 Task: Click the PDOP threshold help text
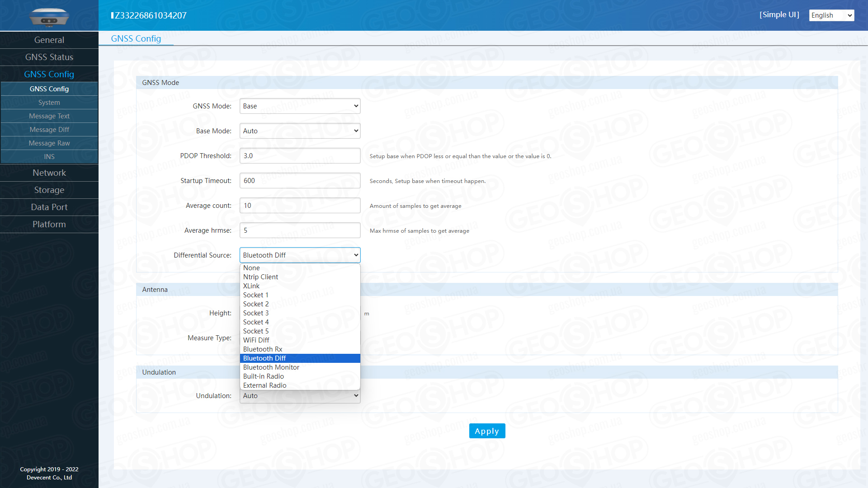click(x=460, y=156)
